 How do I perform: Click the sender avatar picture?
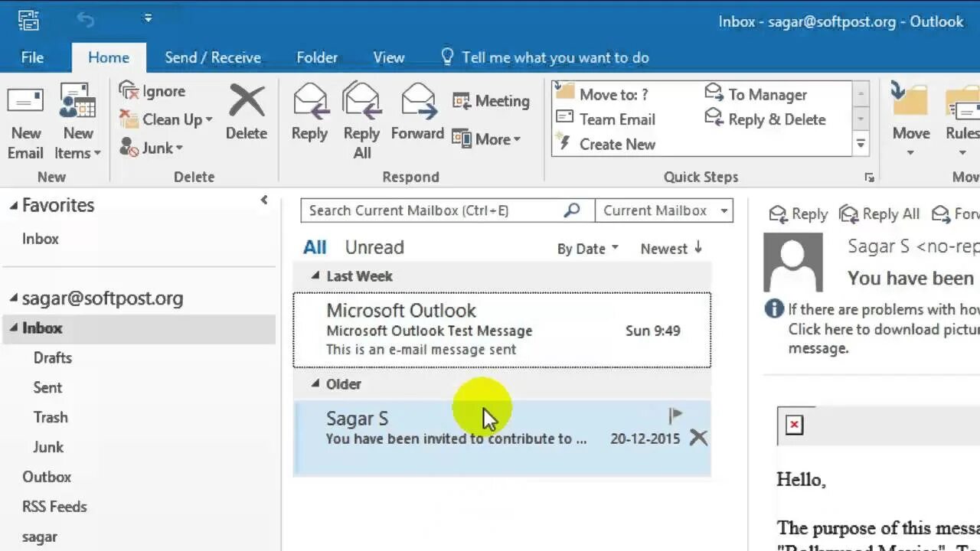pyautogui.click(x=793, y=262)
